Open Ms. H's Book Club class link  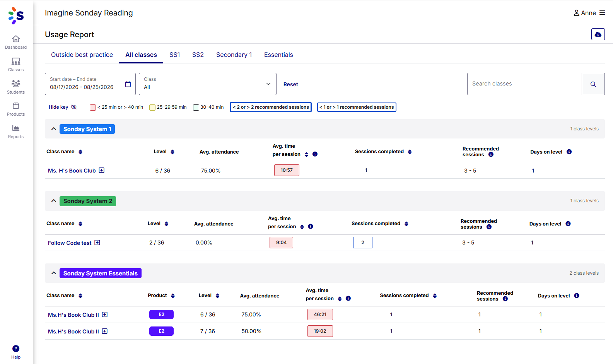72,171
